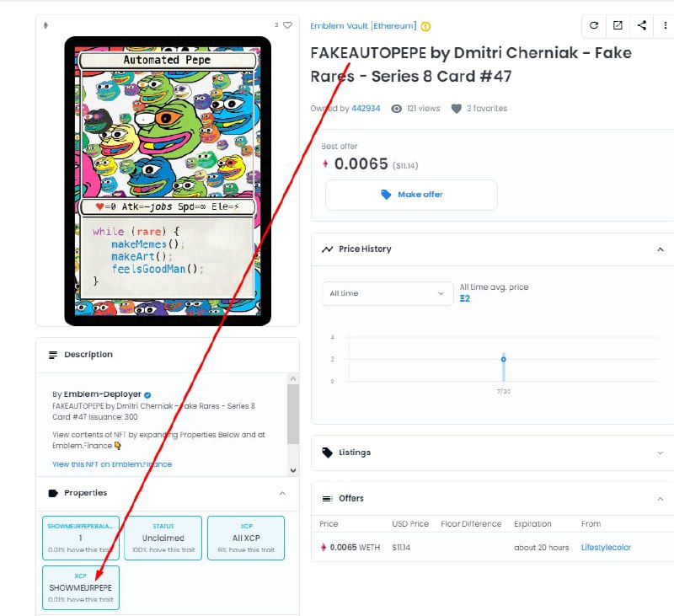This screenshot has width=674, height=616.
Task: Open owner 442934 profile link
Action: [366, 109]
